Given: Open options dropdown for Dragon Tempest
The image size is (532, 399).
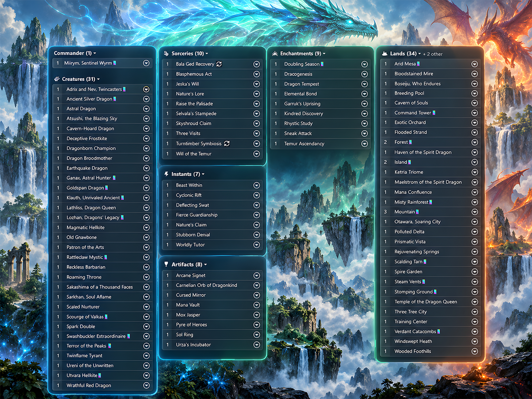Looking at the screenshot, I should click(x=364, y=84).
